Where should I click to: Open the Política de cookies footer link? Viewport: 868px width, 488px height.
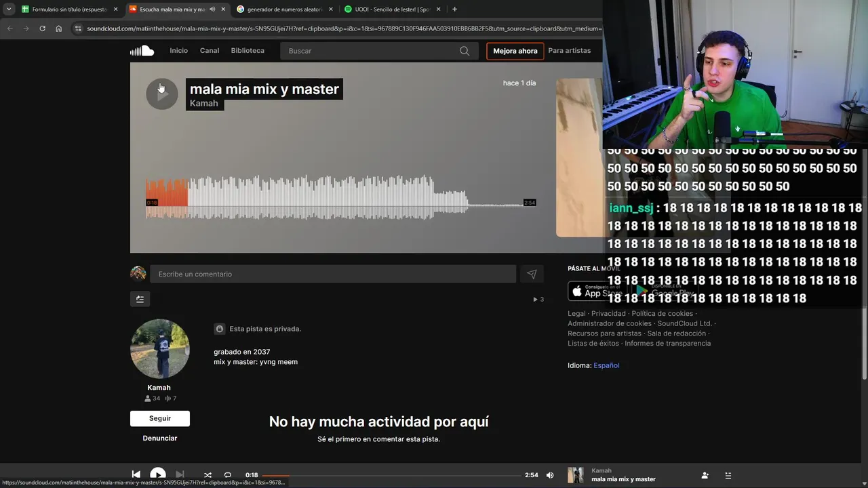tap(663, 314)
